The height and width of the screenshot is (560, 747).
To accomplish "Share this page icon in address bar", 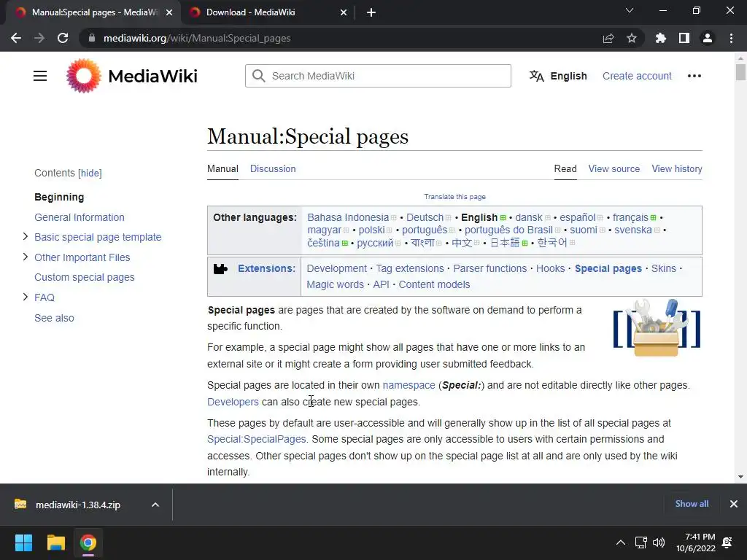I will [x=608, y=38].
